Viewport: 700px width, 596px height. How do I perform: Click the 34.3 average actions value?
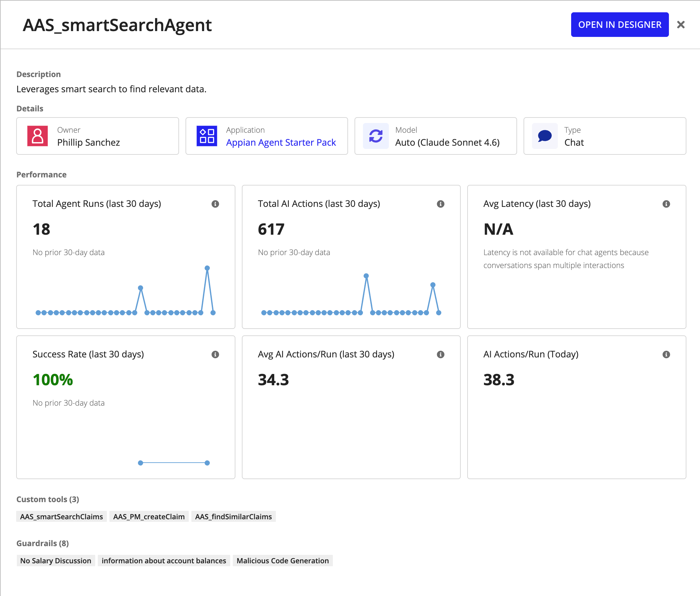click(273, 380)
